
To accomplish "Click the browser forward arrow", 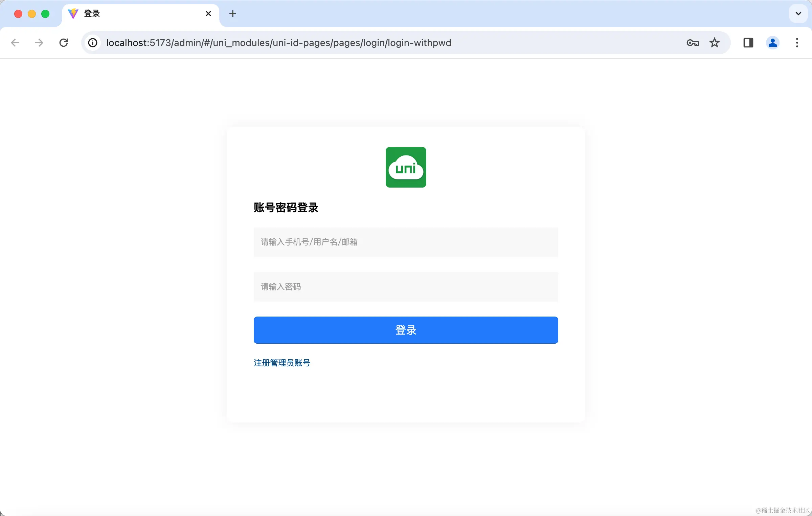I will [39, 43].
